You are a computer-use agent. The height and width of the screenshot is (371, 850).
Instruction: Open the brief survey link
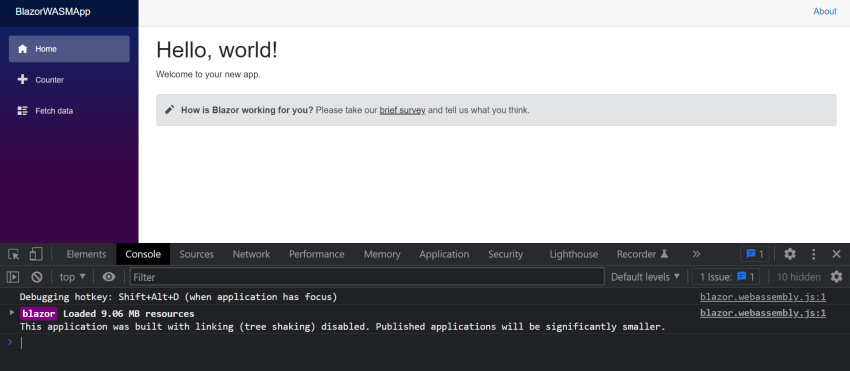coord(402,110)
